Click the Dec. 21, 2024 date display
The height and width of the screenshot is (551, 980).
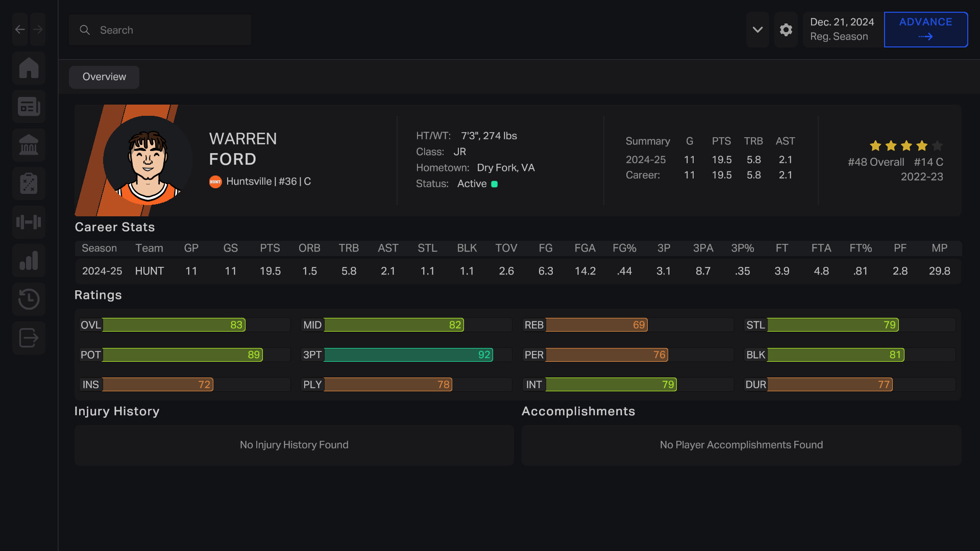(842, 29)
